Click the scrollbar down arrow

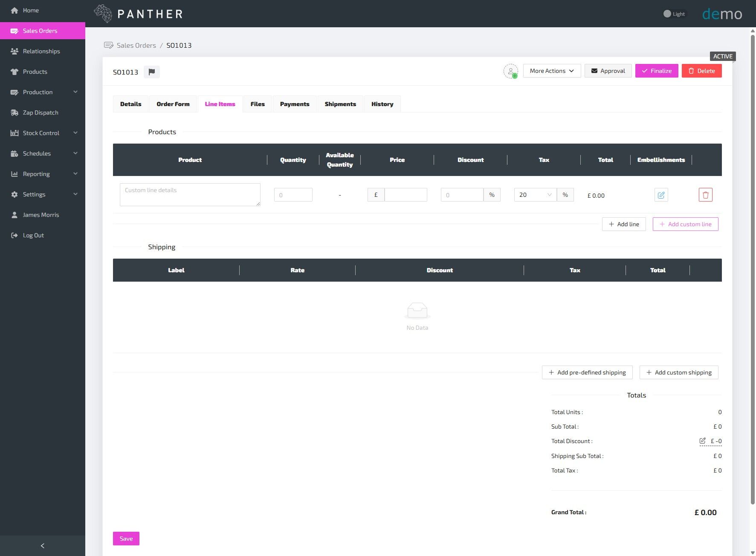753,553
